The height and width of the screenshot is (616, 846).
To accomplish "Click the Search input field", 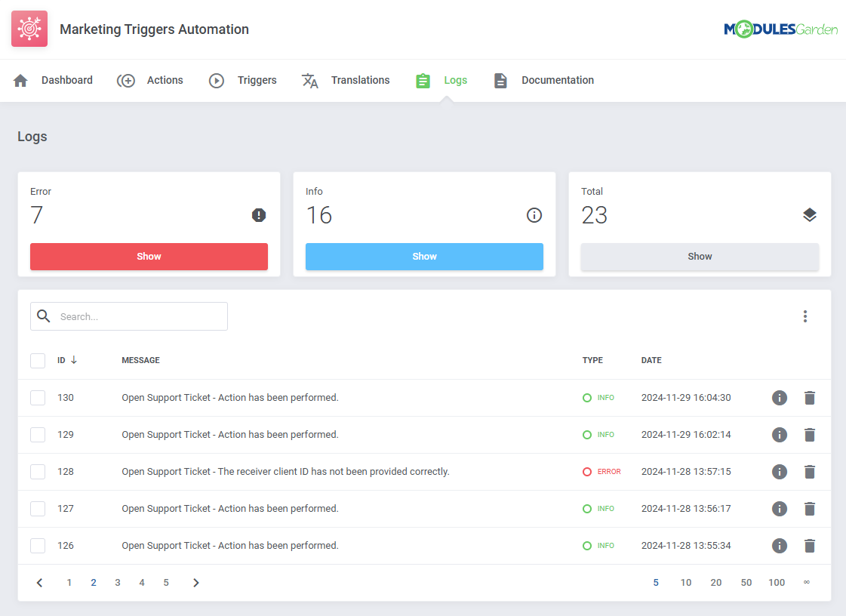I will [129, 316].
